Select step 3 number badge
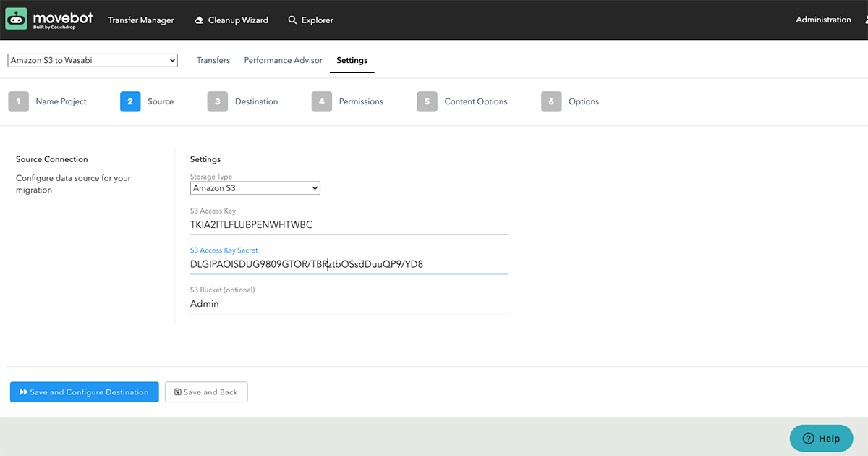Image resolution: width=868 pixels, height=456 pixels. [x=218, y=101]
